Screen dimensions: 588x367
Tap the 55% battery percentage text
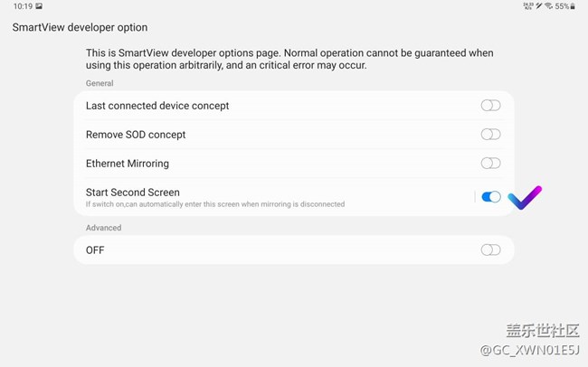tap(563, 6)
